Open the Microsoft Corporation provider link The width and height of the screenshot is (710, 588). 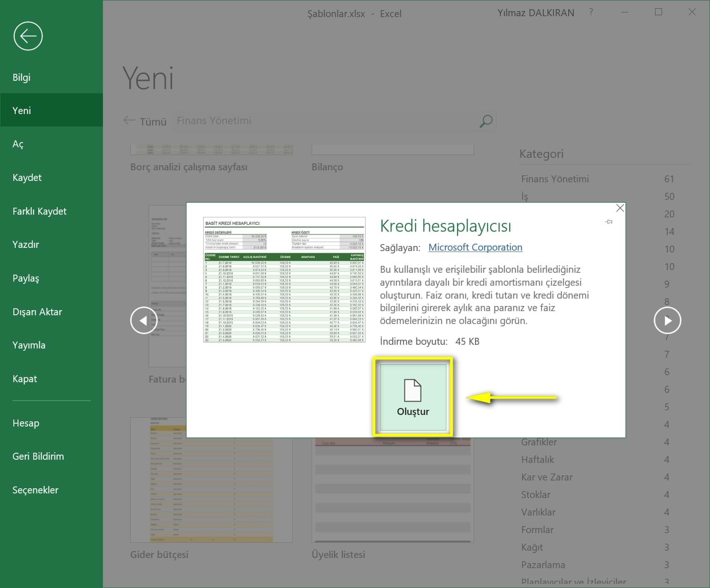(x=475, y=247)
